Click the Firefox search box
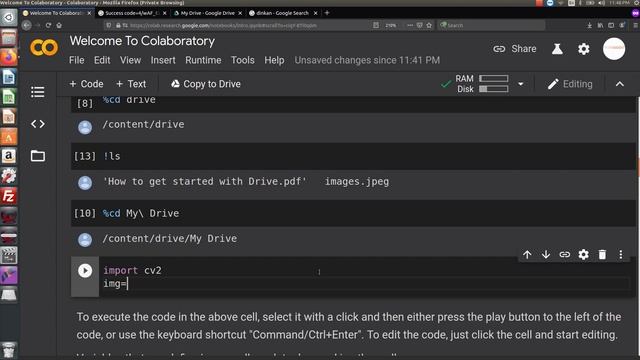This screenshot has width=640, height=360. tap(491, 25)
